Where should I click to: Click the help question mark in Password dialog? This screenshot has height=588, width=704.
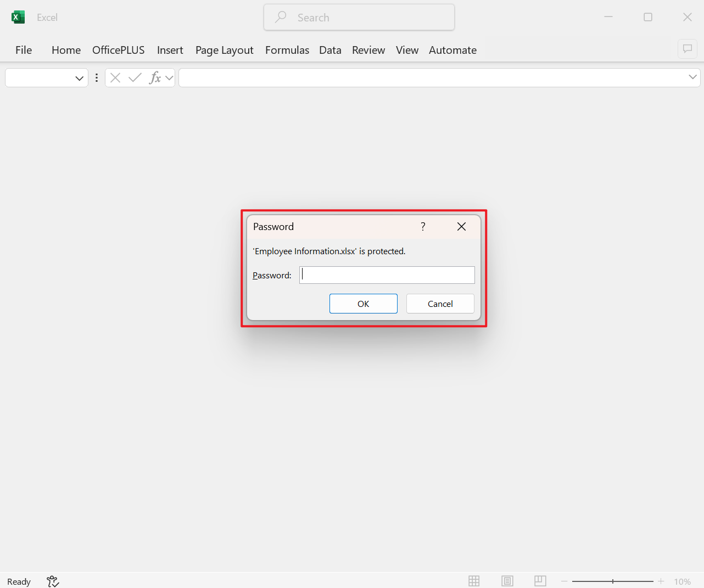(422, 226)
